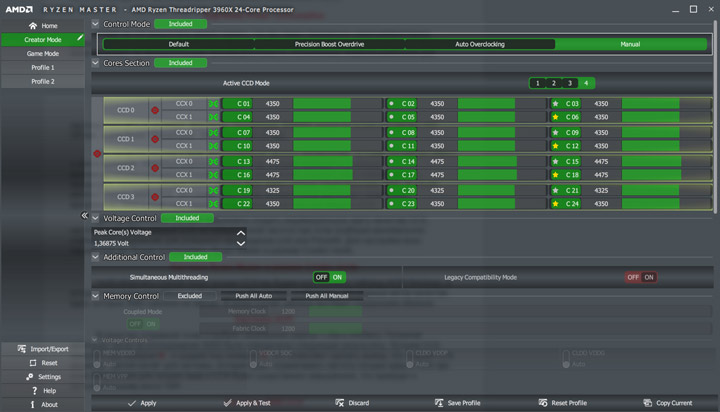The height and width of the screenshot is (412, 720).
Task: Toggle Legacy Compatibility Mode switch
Action: (641, 277)
